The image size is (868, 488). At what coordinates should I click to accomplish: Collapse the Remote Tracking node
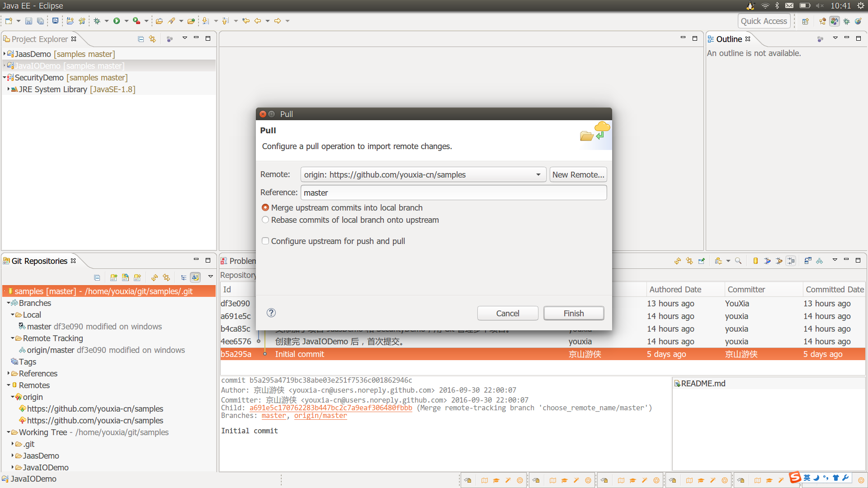click(13, 338)
